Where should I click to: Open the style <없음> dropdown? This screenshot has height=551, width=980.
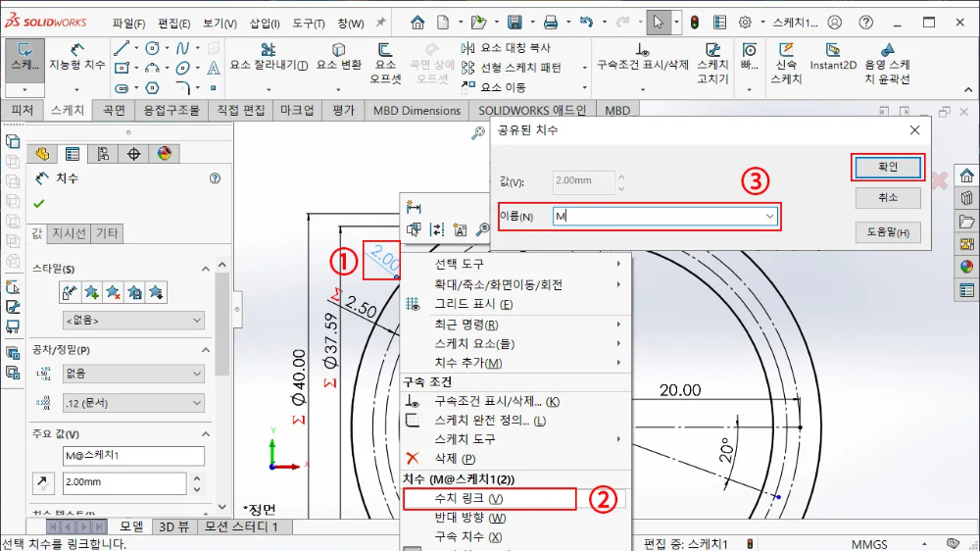(133, 321)
